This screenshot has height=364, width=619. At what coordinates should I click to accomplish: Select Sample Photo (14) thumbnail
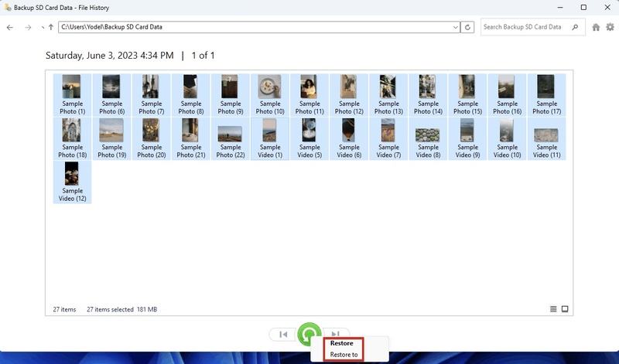[x=428, y=94]
